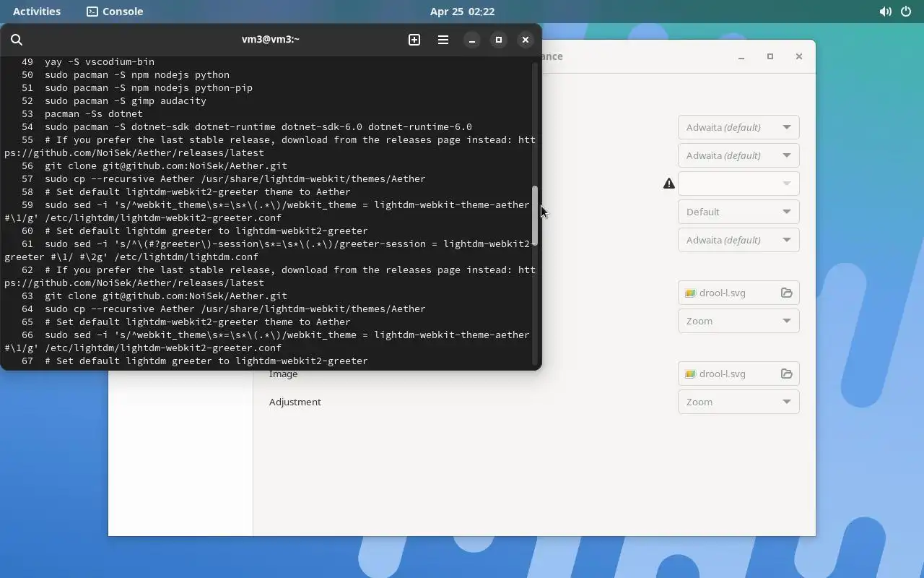
Task: Open the upper Zoom adjustment dropdown
Action: click(738, 321)
